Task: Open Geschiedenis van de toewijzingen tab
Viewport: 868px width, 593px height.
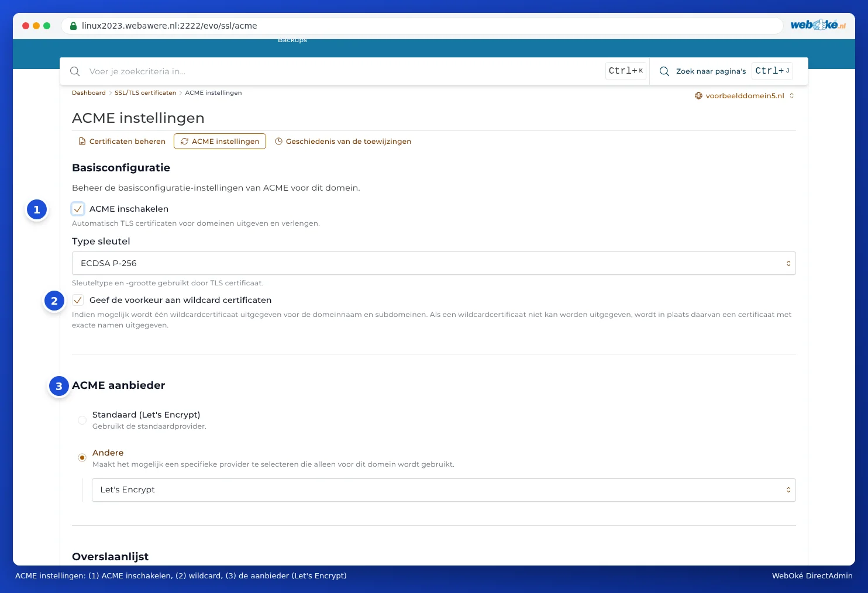Action: click(x=343, y=142)
